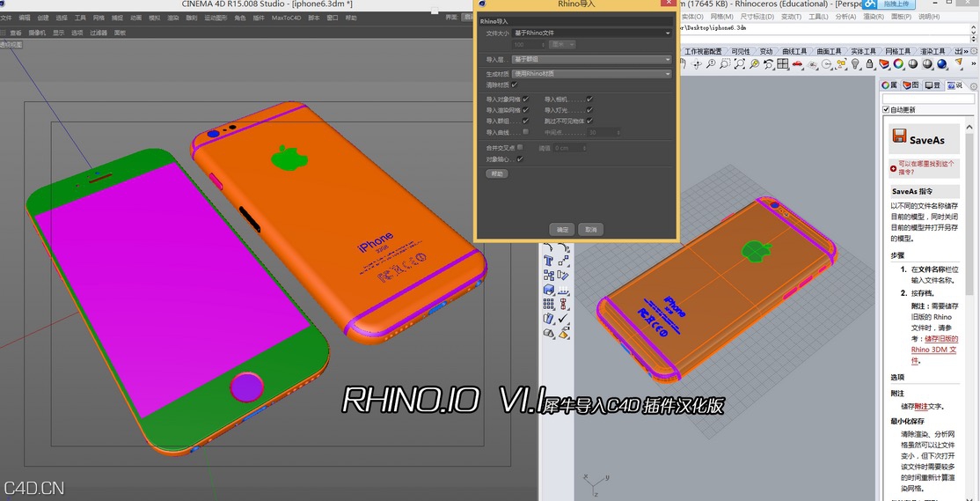980x501 pixels.
Task: Click the SaveAs floppy disk icon
Action: click(x=899, y=136)
